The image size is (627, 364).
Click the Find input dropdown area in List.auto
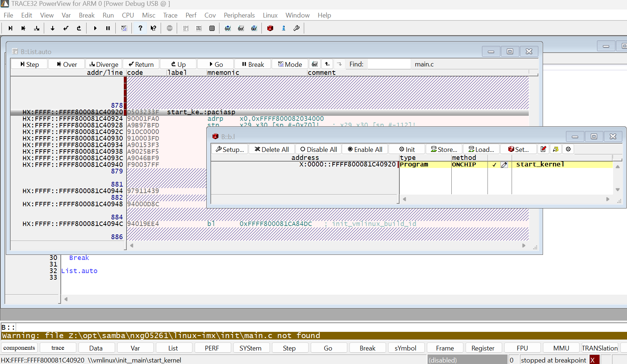pos(389,64)
